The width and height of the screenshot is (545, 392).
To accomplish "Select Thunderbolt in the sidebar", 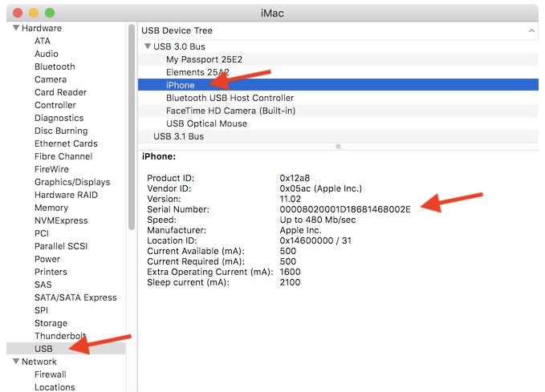I will pyautogui.click(x=59, y=336).
